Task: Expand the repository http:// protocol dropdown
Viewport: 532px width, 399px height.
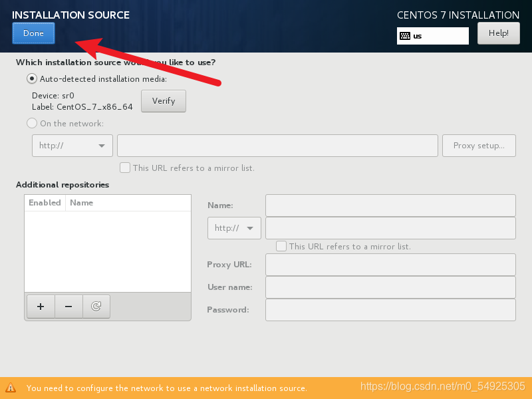Action: [x=234, y=228]
